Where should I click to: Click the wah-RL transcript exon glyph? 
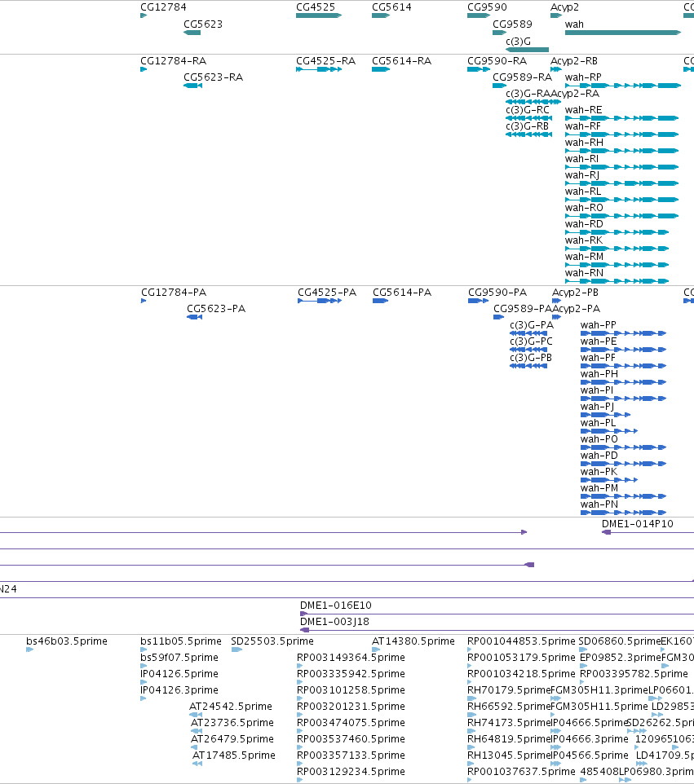tap(621, 200)
